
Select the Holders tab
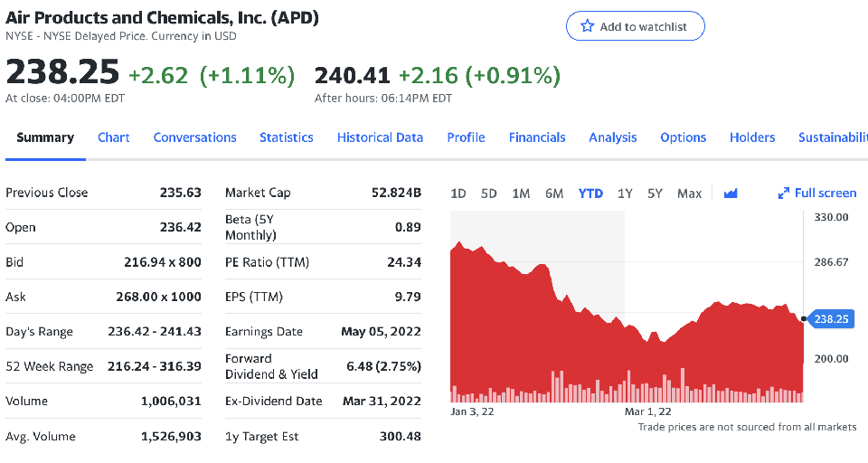point(752,137)
